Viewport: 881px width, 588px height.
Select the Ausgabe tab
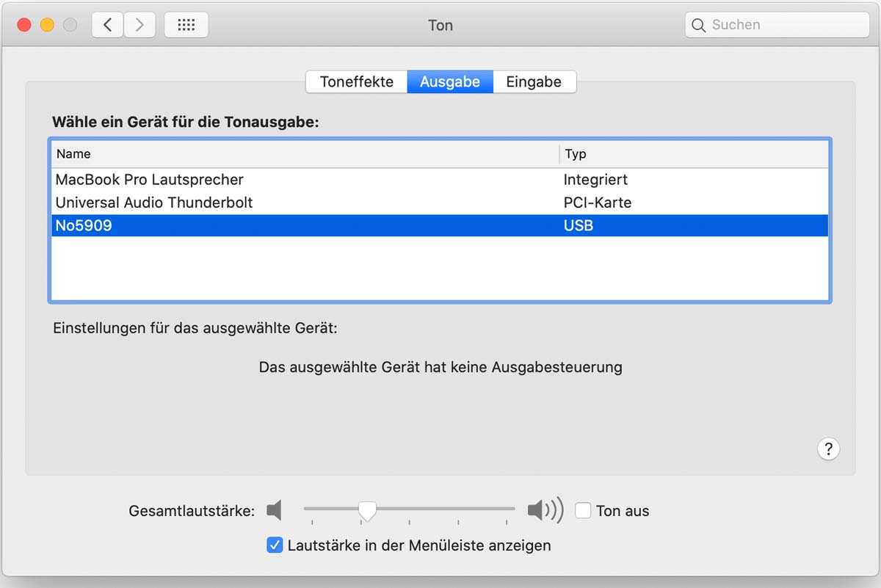tap(450, 82)
